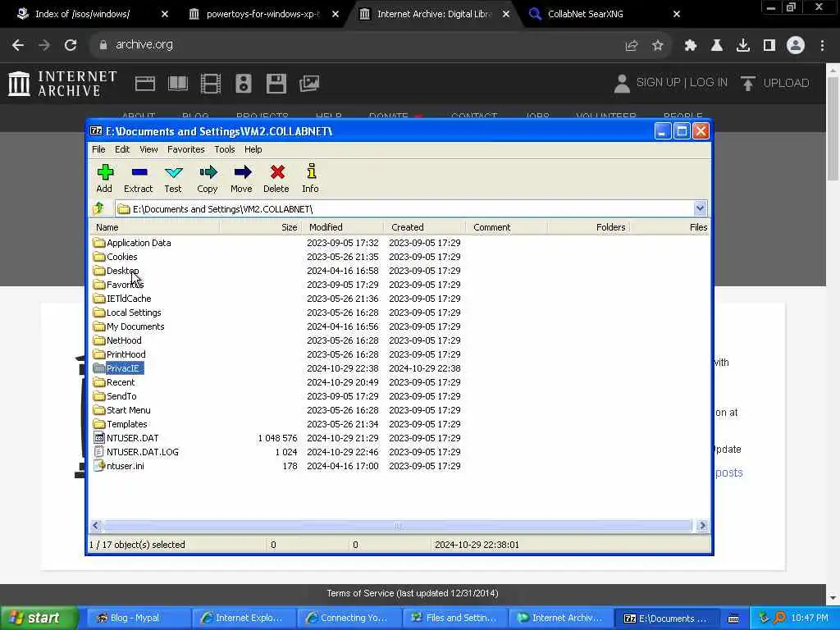Open Internet Archive web section icon

tap(145, 84)
